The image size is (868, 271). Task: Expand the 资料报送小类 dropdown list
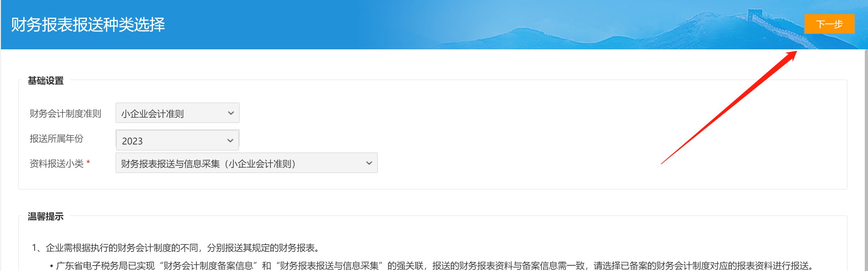246,163
